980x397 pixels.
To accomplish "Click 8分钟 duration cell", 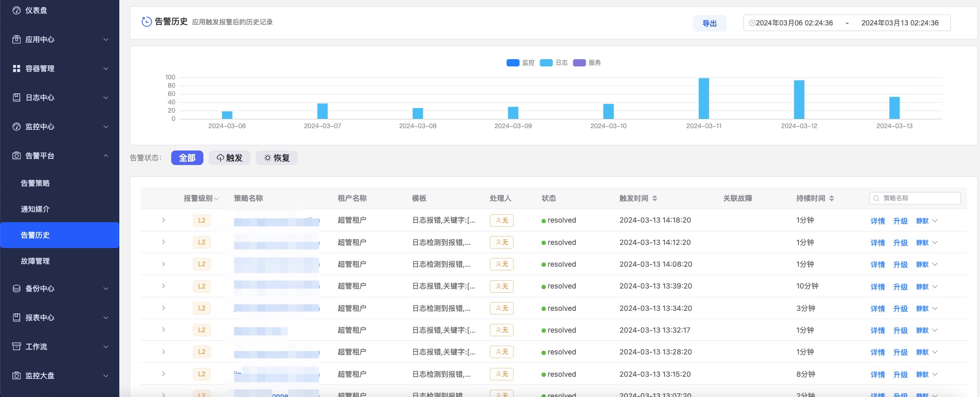I will pos(806,374).
